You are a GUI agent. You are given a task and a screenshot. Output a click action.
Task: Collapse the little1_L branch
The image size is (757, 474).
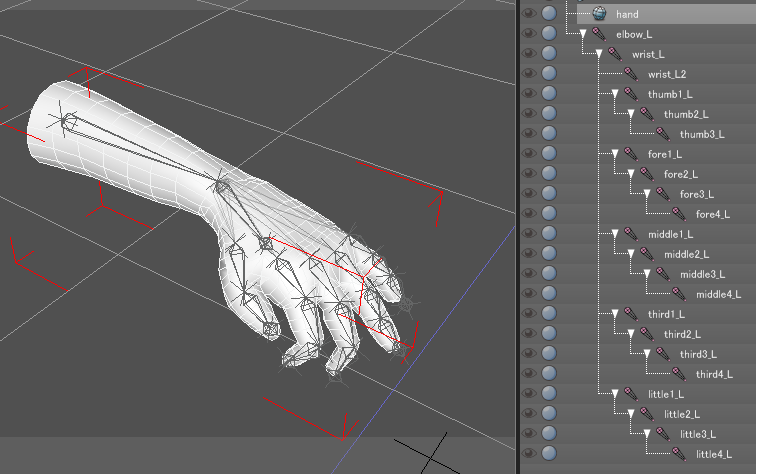615,393
